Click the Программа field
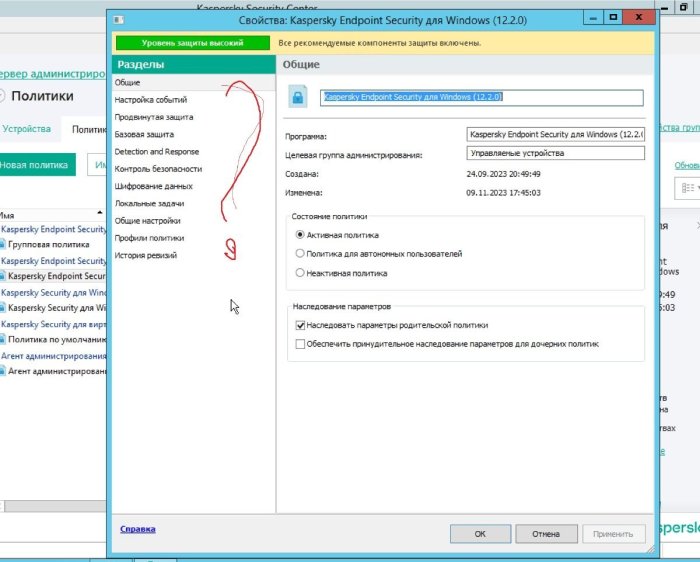 pos(555,134)
